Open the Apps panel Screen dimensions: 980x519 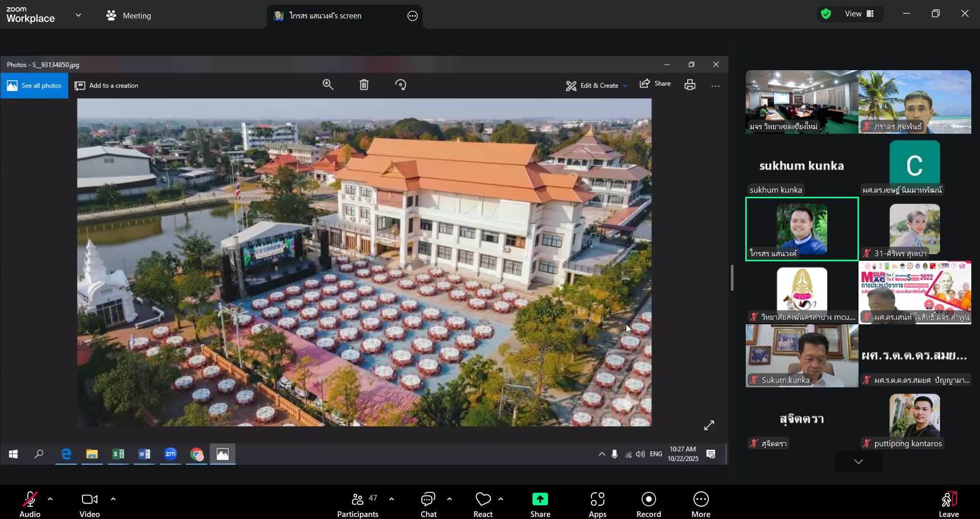pos(597,505)
